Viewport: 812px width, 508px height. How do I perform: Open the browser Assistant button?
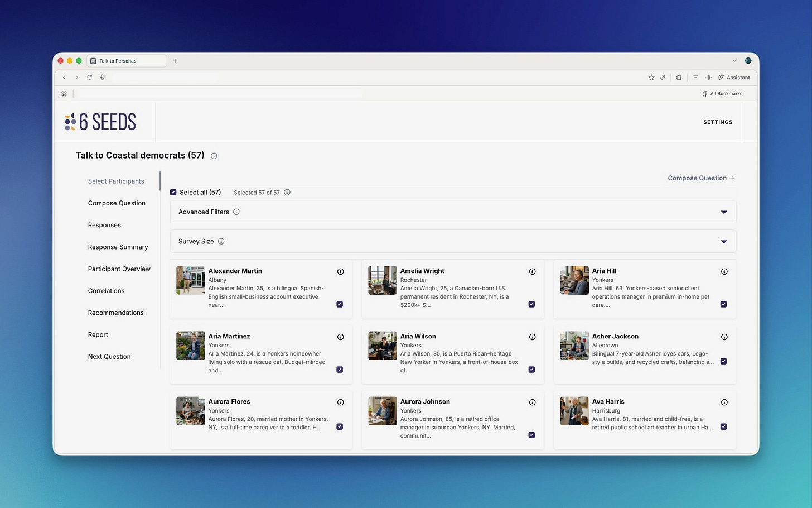pyautogui.click(x=734, y=78)
